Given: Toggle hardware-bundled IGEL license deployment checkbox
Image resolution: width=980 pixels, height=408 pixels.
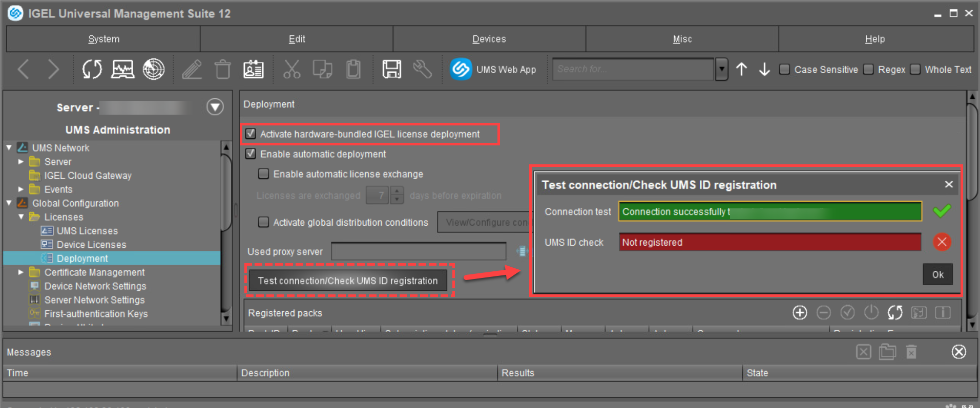Looking at the screenshot, I should click(251, 134).
